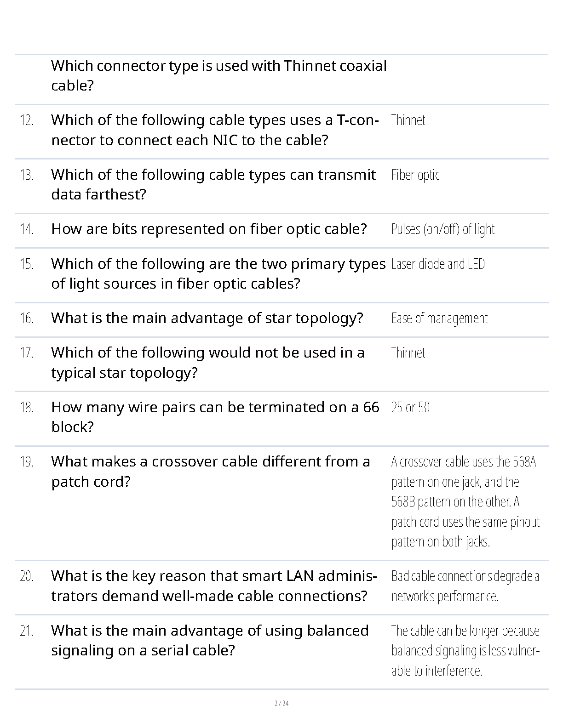The height and width of the screenshot is (728, 563).
Task: Click the crossover cable 568A/568B answer paragraph
Action: coord(465,501)
